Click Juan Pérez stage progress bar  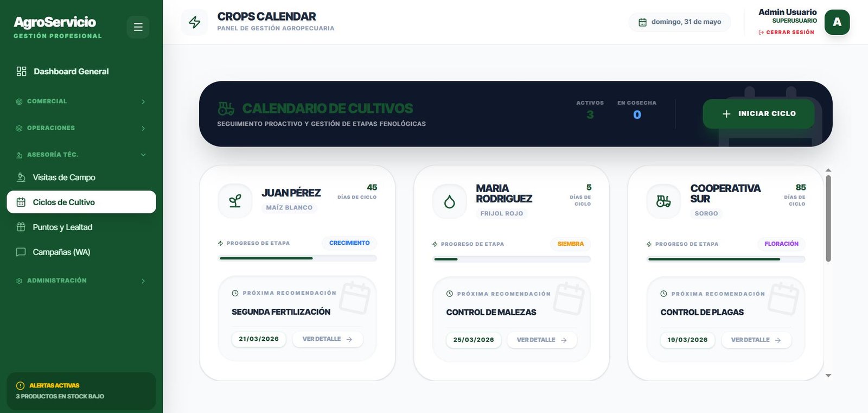point(297,258)
